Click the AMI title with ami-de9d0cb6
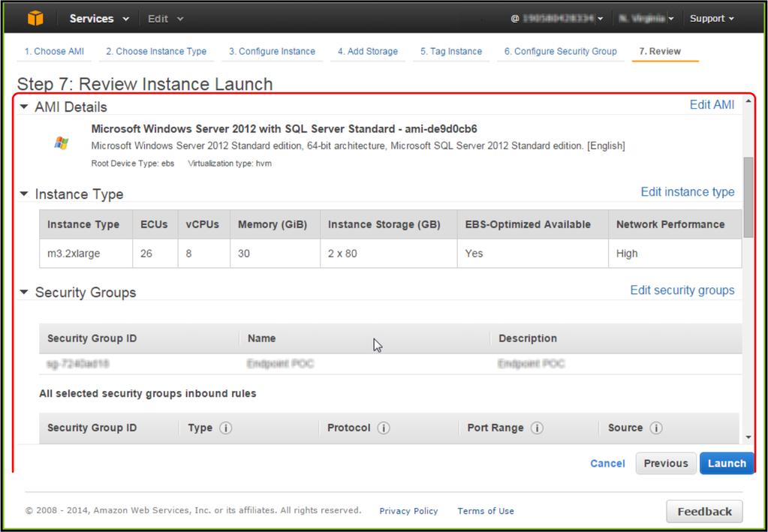 tap(284, 129)
